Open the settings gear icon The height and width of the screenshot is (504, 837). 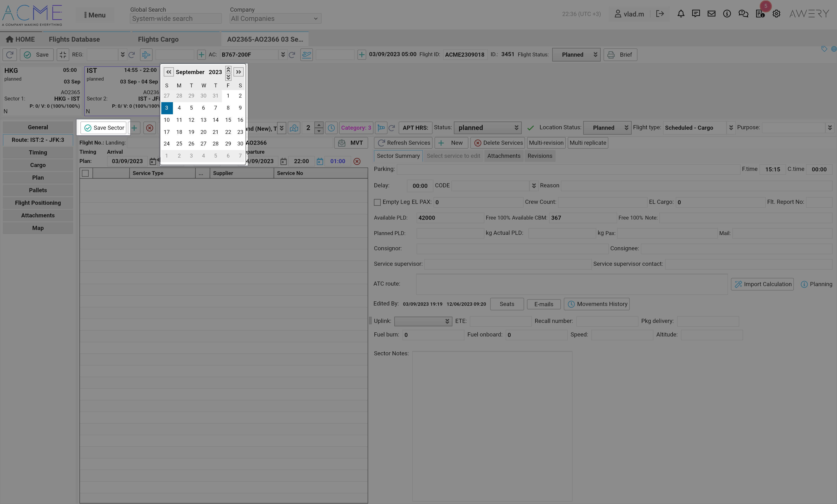pyautogui.click(x=776, y=14)
